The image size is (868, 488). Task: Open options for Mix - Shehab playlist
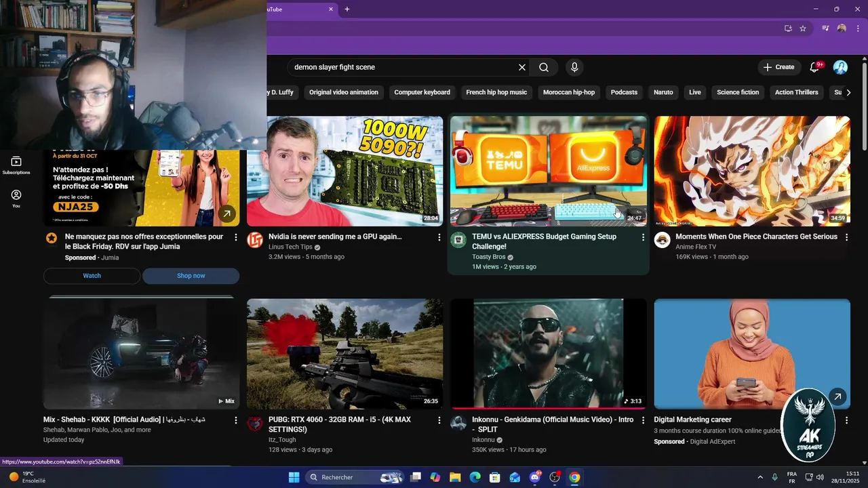click(x=236, y=420)
